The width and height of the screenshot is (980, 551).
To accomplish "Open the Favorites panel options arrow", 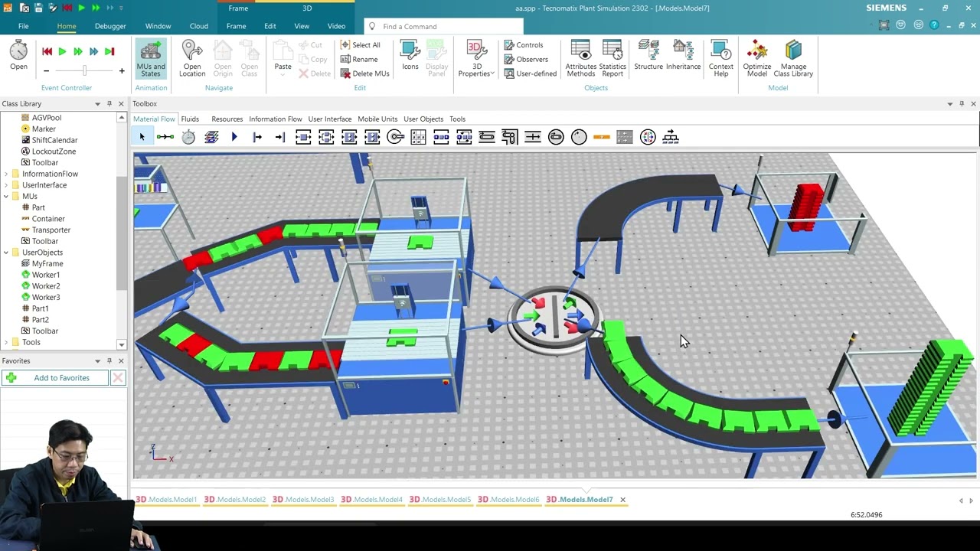I will point(97,361).
